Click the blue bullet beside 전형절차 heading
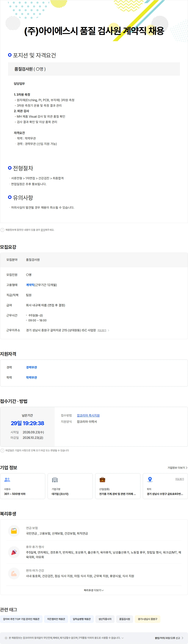This screenshot has width=188, height=644. tap(10, 168)
